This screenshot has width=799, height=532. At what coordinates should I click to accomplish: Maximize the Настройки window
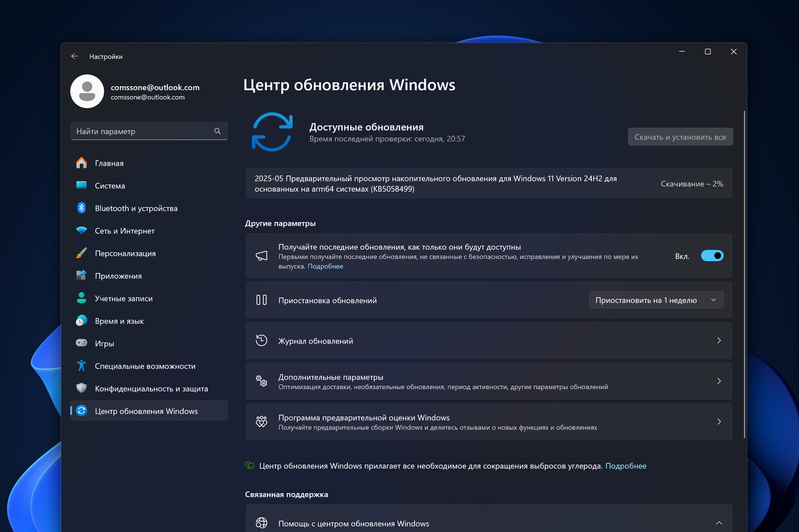click(708, 52)
